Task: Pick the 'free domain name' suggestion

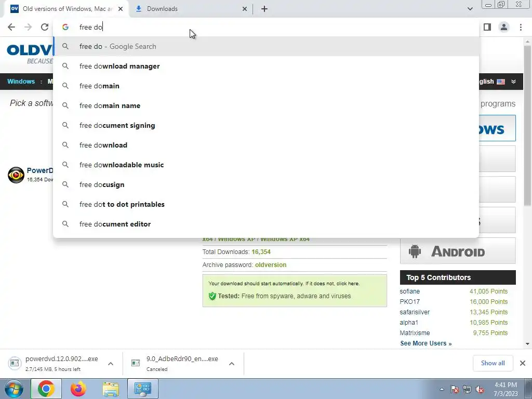Action: point(267,105)
